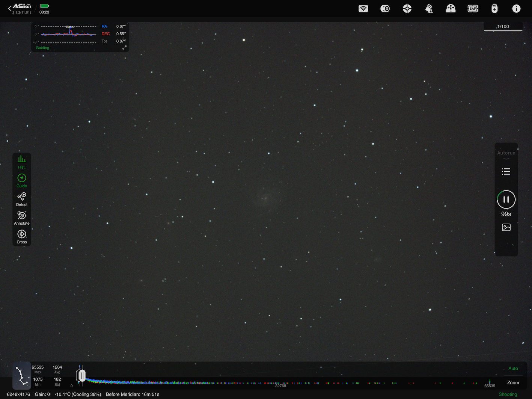Pause the running exposure sequence

[506, 199]
